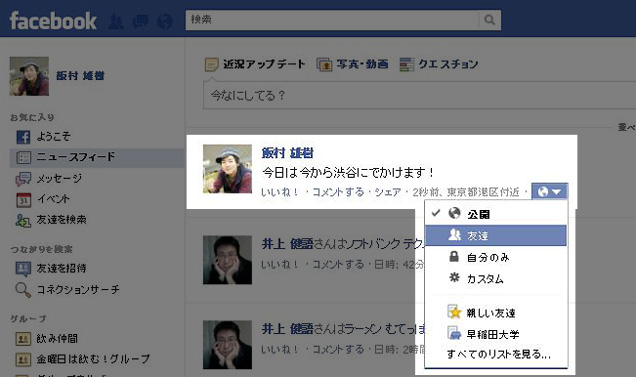Viewport: 636px width, 377px height.
Task: Click コネクションサーチ magnifier icon
Action: 23,290
